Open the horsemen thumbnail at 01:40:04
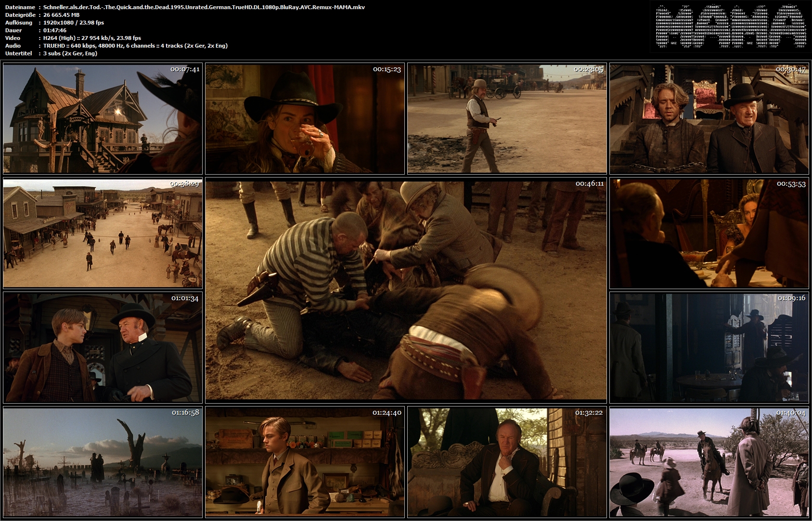 [709, 462]
